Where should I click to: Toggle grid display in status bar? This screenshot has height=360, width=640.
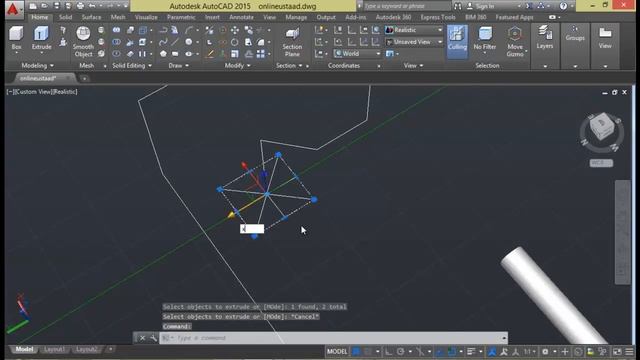[356, 351]
